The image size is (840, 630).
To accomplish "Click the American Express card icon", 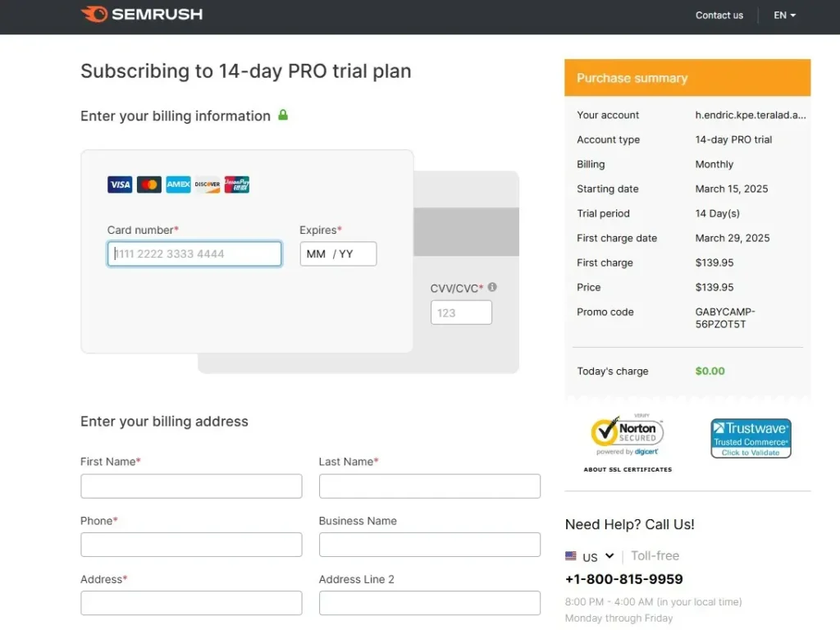I will [x=178, y=185].
